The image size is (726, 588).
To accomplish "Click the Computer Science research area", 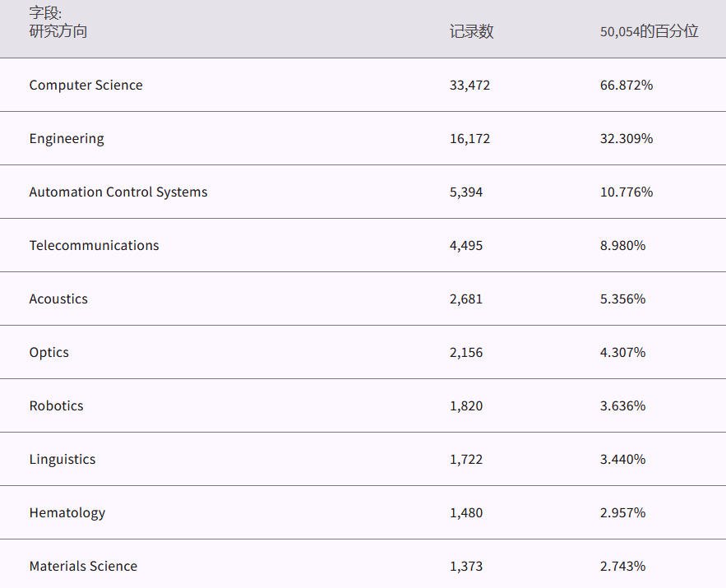I will 86,86.
